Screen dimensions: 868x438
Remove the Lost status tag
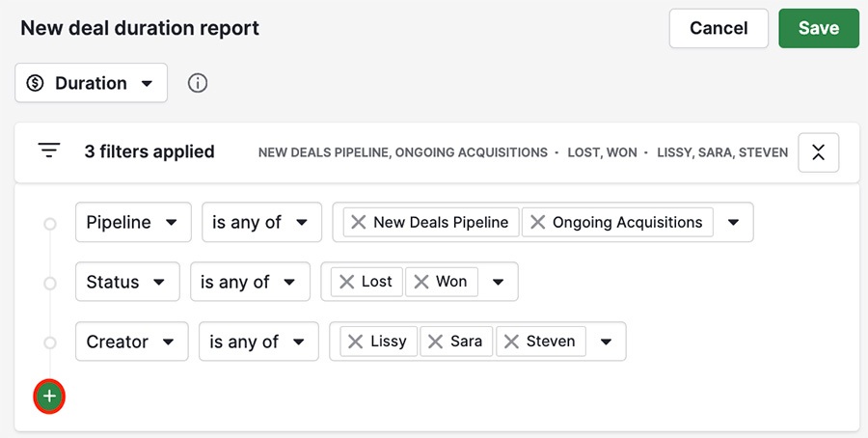[x=346, y=282]
